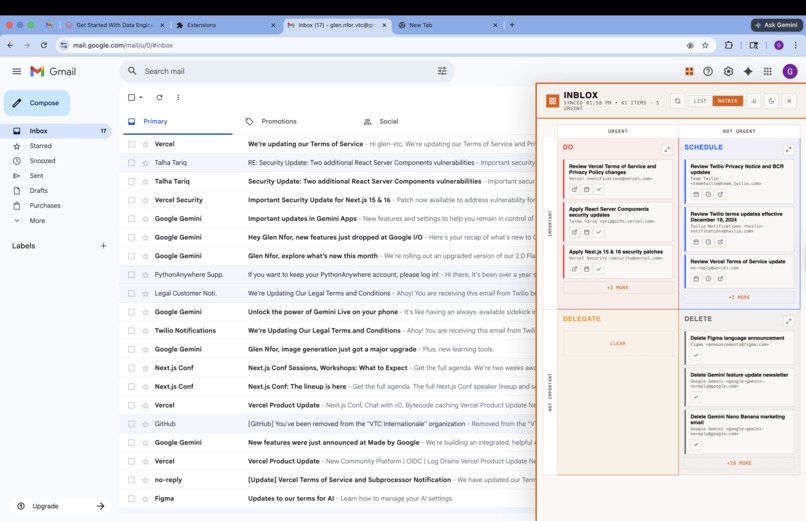Select the GitHub email checkbox
Screen dimensions: 806x521
[x=132, y=424]
